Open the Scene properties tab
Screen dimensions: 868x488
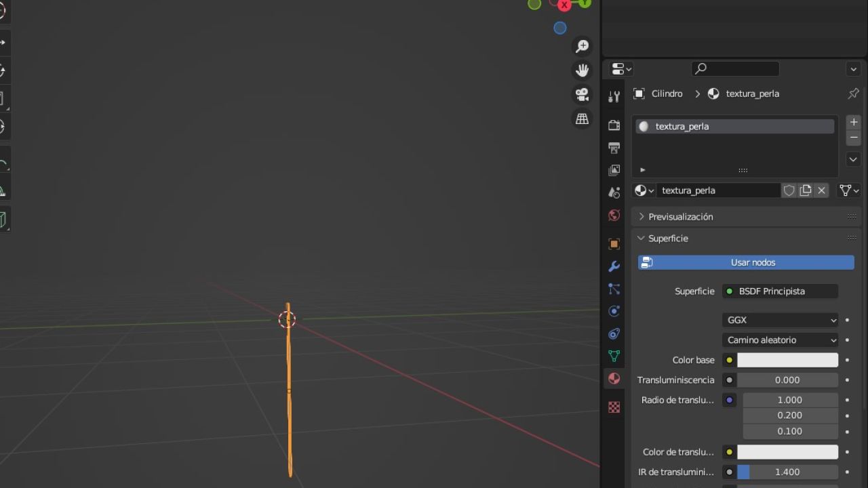[x=614, y=192]
